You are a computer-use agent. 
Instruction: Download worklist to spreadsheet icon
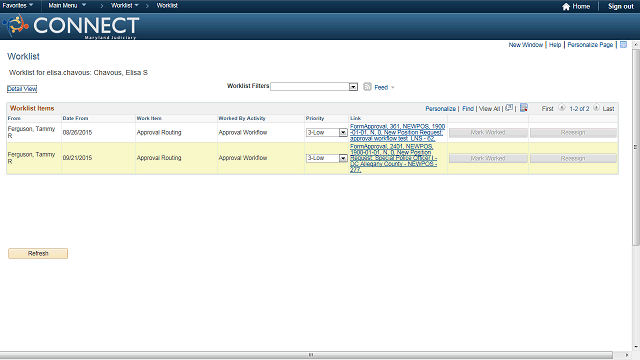pyautogui.click(x=524, y=108)
